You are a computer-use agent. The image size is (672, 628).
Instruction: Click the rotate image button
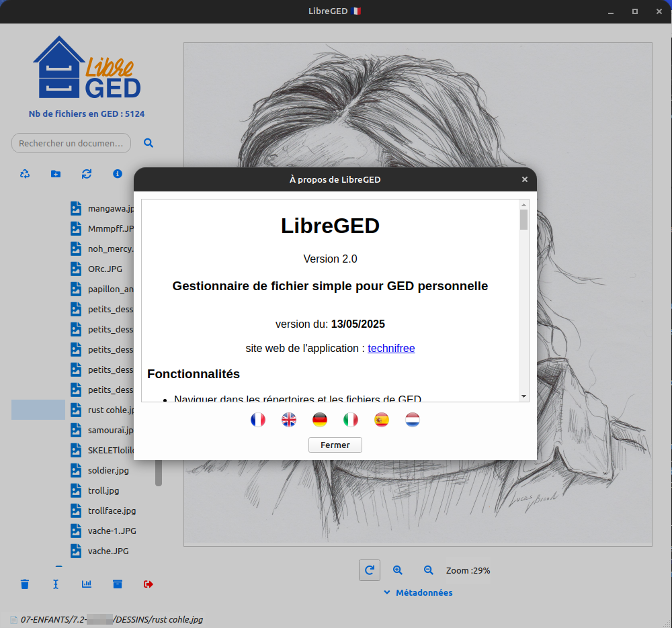click(x=369, y=570)
